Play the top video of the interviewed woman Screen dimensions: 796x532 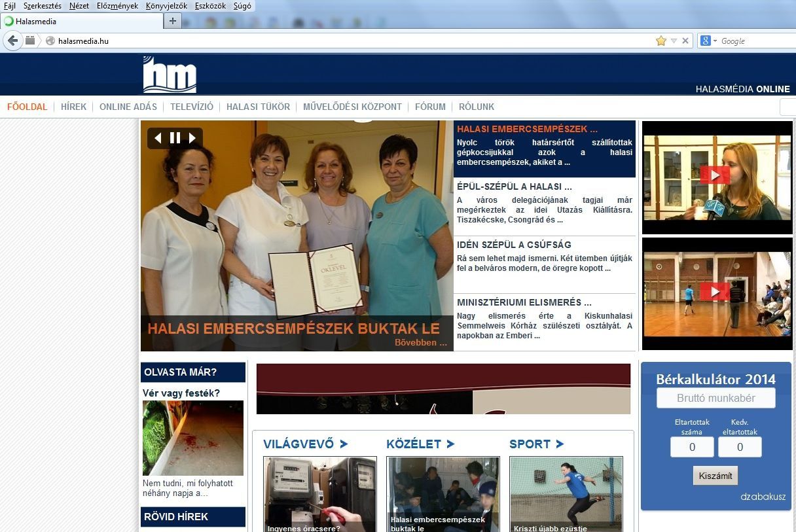(x=715, y=175)
